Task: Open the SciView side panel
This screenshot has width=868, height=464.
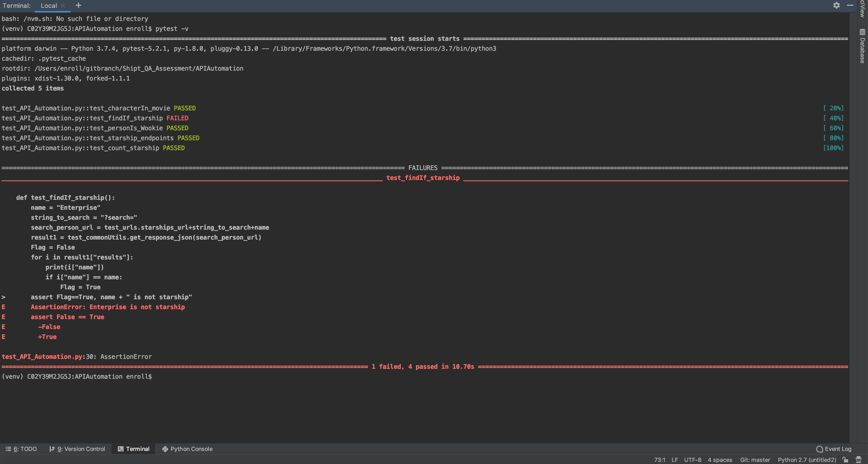Action: 862,9
